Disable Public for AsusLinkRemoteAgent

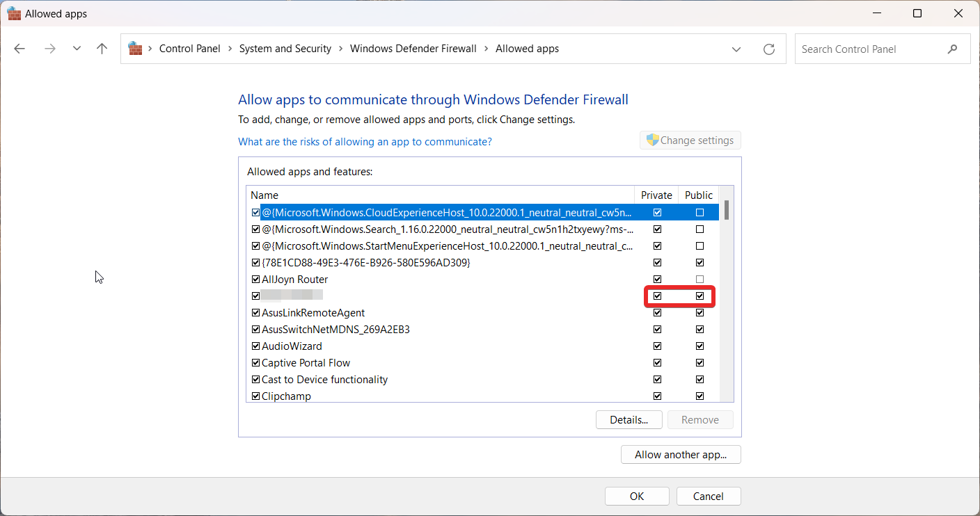point(700,313)
